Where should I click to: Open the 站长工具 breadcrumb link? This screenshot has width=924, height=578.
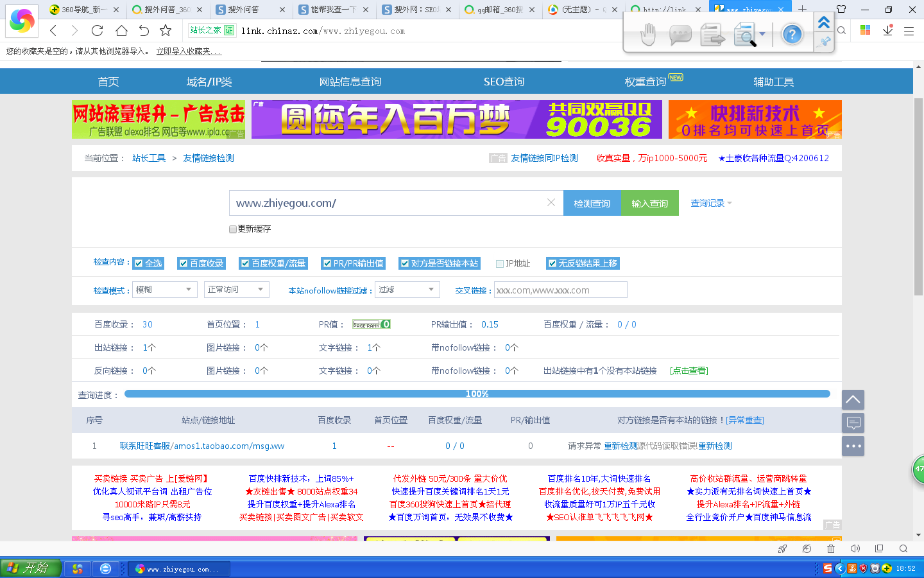tap(149, 158)
